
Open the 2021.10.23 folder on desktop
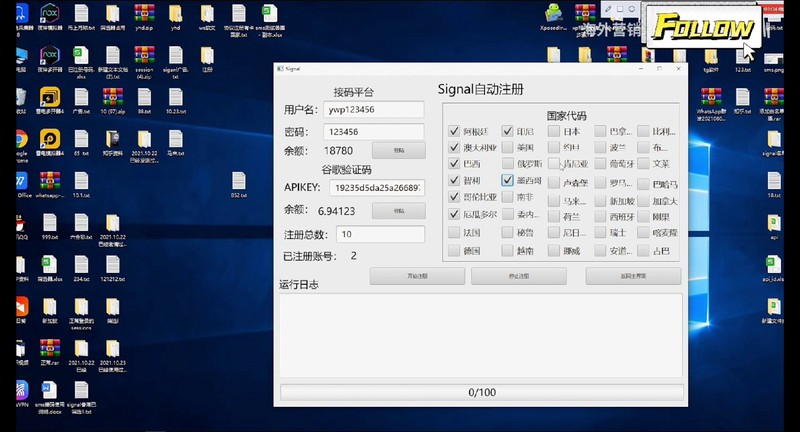(x=113, y=355)
